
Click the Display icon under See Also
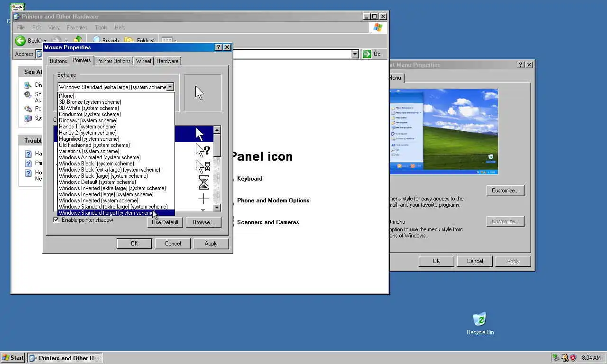(28, 85)
